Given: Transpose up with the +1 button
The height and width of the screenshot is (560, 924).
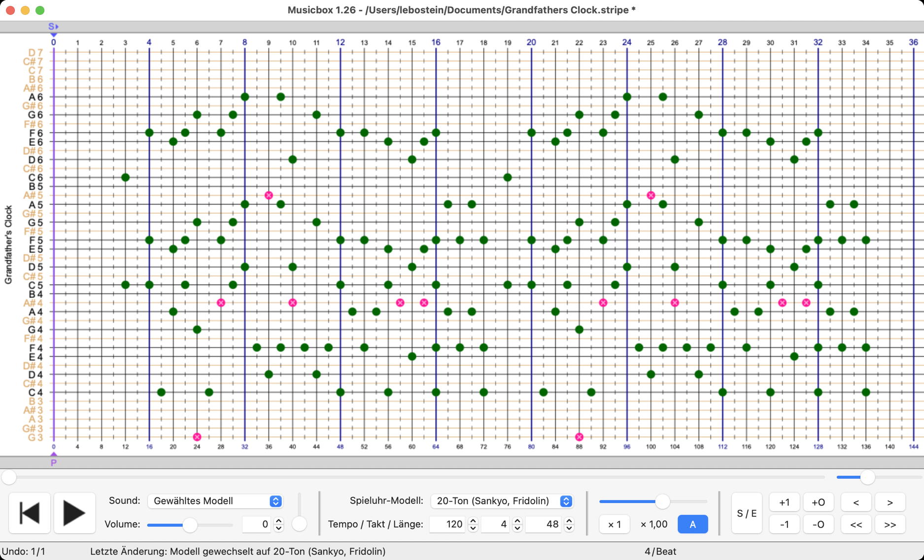Looking at the screenshot, I should tap(784, 502).
